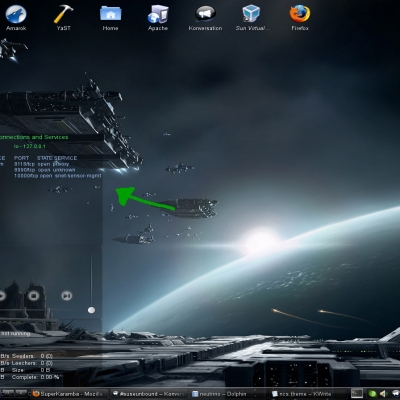Click the Leechers value in torrent widget
Viewport: 400px width, 400px height.
46,363
